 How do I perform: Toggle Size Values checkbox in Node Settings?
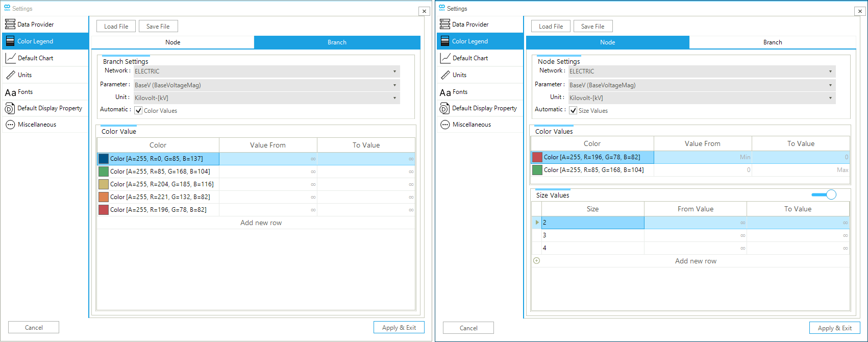(573, 110)
